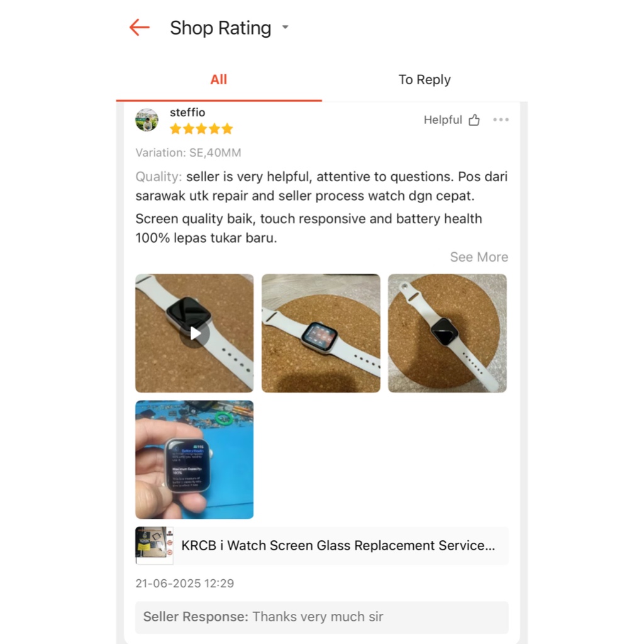644x644 pixels.
Task: Click the Seller Response box
Action: click(322, 617)
